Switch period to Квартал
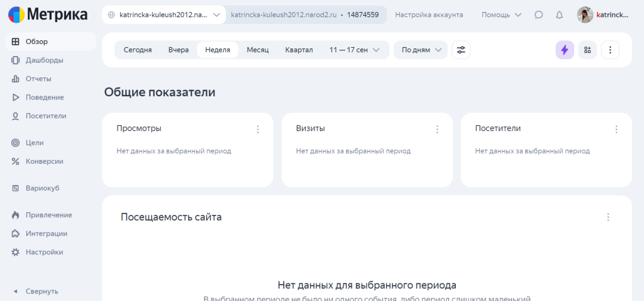The width and height of the screenshot is (644, 301). coord(299,50)
